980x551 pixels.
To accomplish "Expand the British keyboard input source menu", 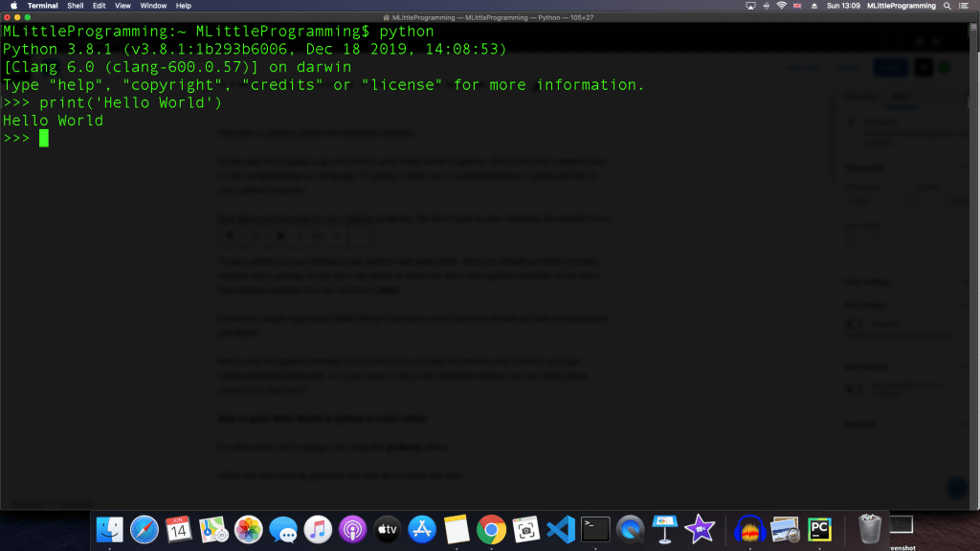I will click(797, 6).
